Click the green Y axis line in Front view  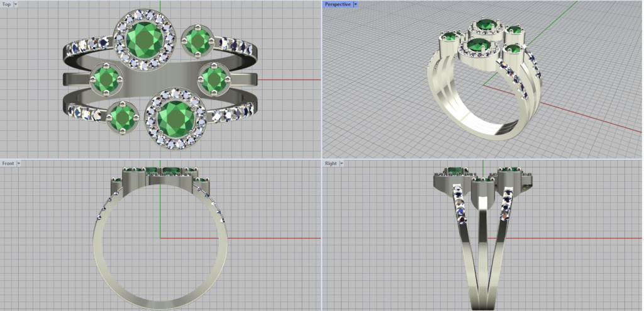(x=160, y=208)
